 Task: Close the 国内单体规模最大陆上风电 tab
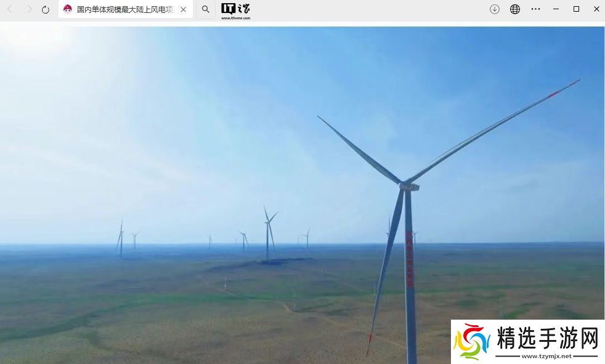click(183, 9)
